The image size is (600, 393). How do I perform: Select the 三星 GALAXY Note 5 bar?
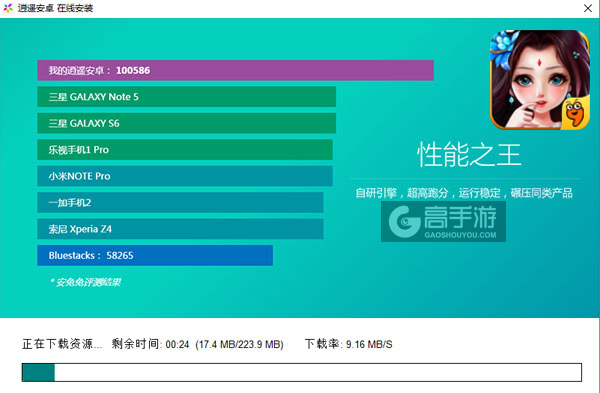point(186,97)
